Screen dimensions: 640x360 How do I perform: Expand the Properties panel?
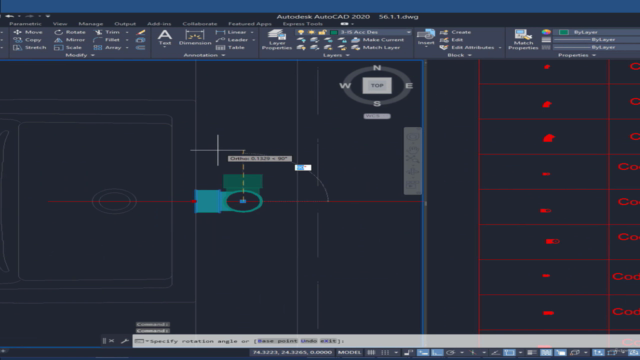pos(577,55)
